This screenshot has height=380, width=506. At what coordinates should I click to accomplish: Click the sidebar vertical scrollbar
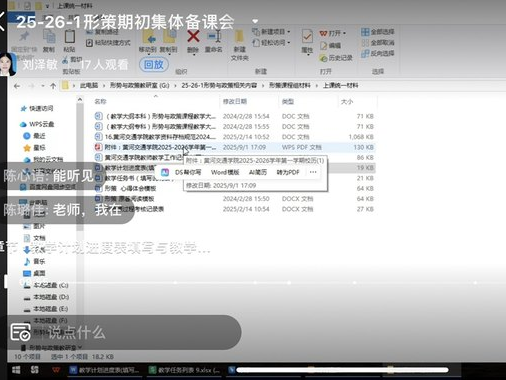click(80, 167)
